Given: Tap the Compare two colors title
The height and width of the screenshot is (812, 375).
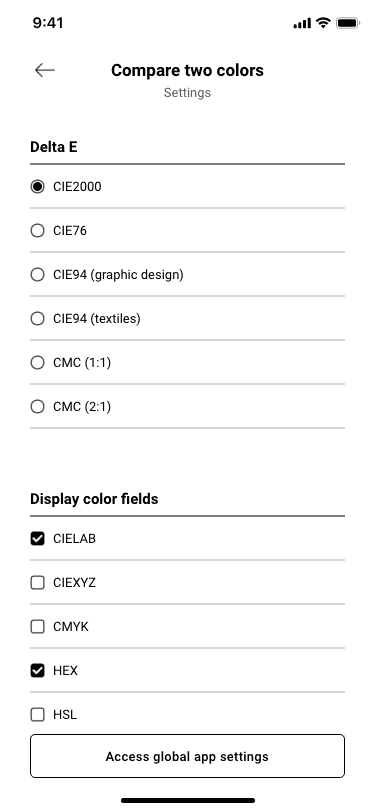Looking at the screenshot, I should [x=187, y=70].
